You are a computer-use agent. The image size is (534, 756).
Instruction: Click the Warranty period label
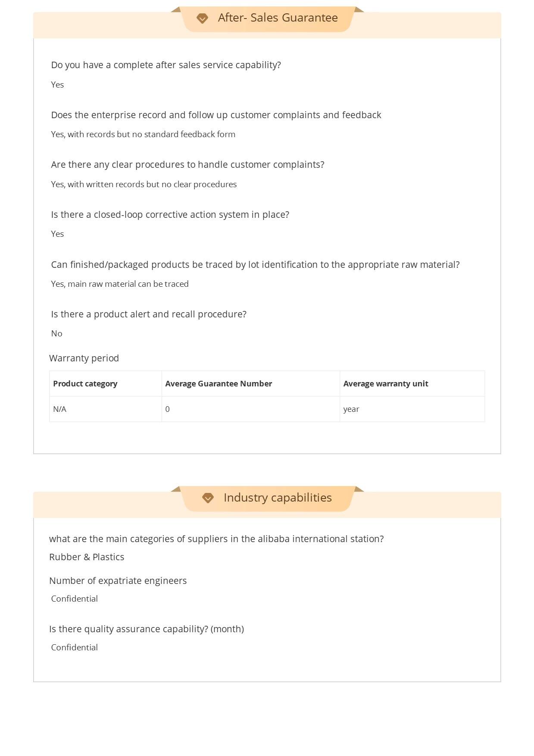pos(84,358)
